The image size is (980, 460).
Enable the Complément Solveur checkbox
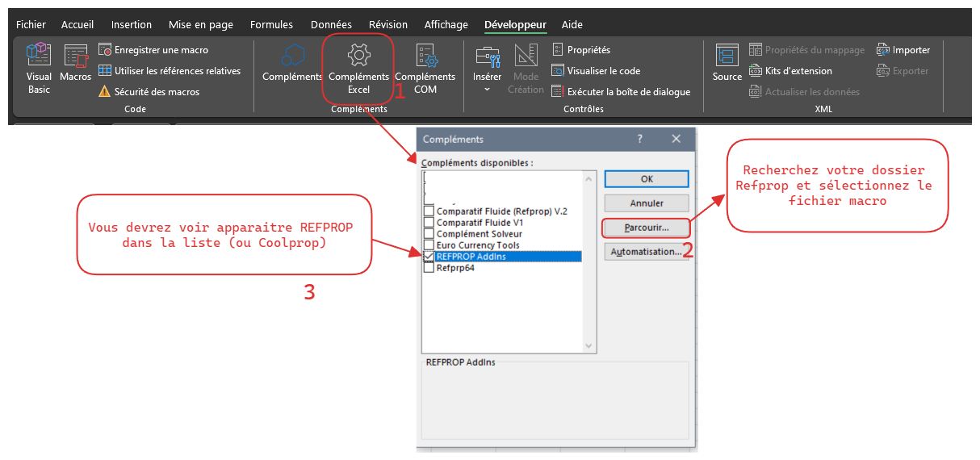click(429, 234)
